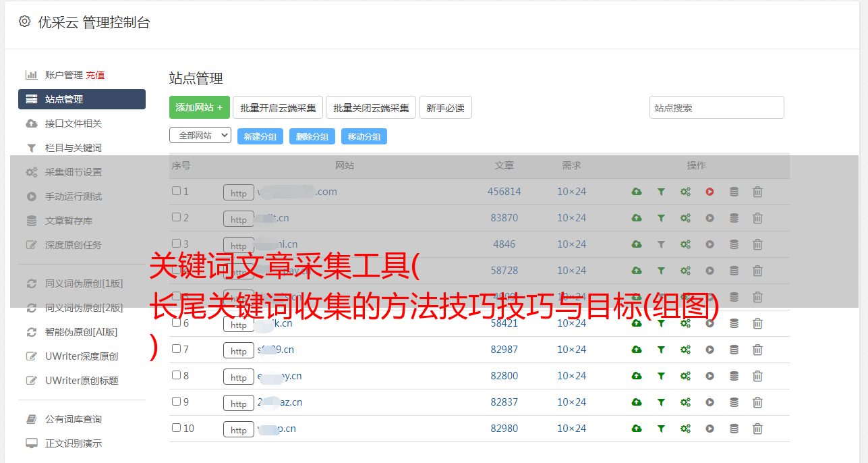Toggle the http button in row 1
868x463 pixels.
click(239, 193)
